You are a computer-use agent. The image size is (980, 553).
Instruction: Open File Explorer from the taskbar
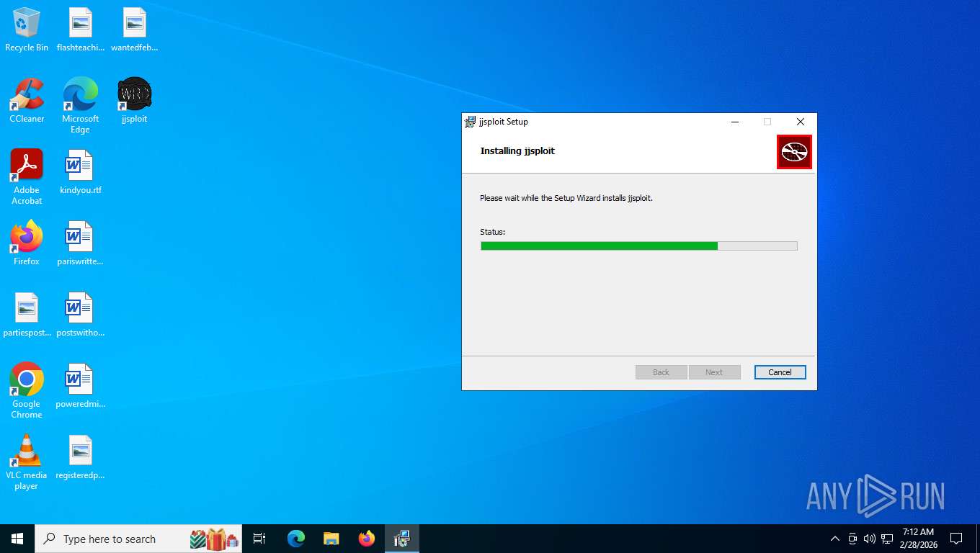(331, 539)
